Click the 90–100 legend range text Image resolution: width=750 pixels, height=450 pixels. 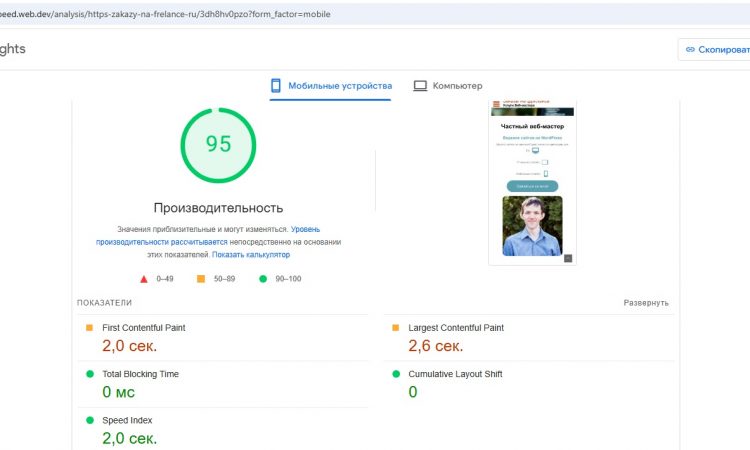(288, 279)
